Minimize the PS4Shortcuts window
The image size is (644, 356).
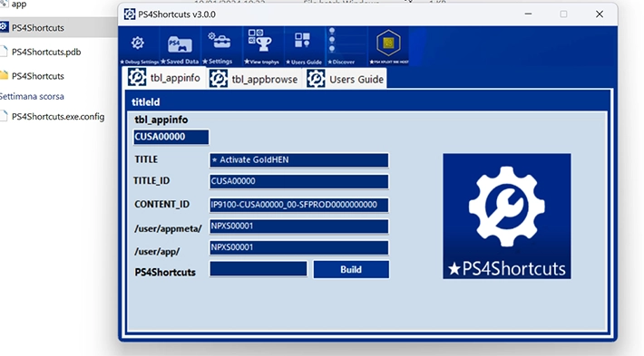pyautogui.click(x=528, y=14)
